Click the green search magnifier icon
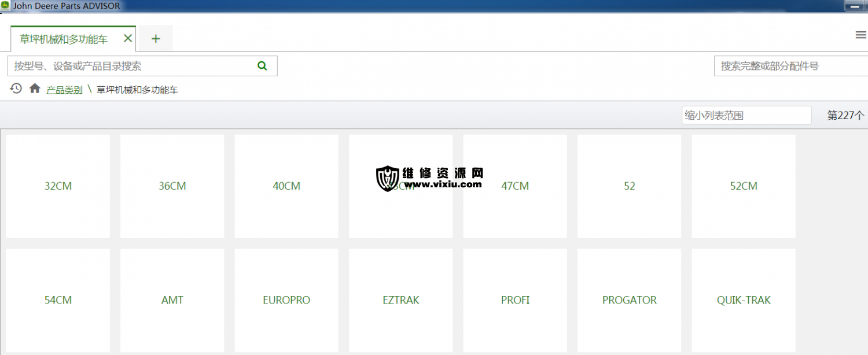Viewport: 868px width, 355px height. click(262, 66)
